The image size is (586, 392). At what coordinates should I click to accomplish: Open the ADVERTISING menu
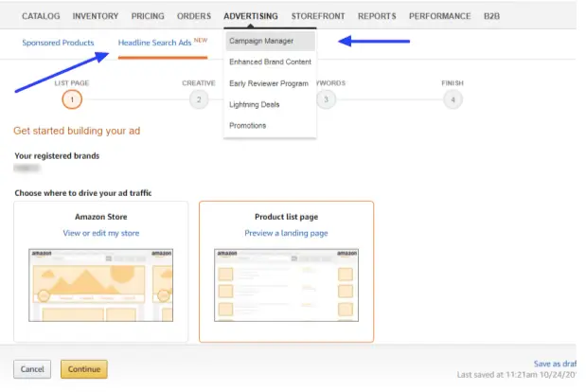tap(251, 16)
